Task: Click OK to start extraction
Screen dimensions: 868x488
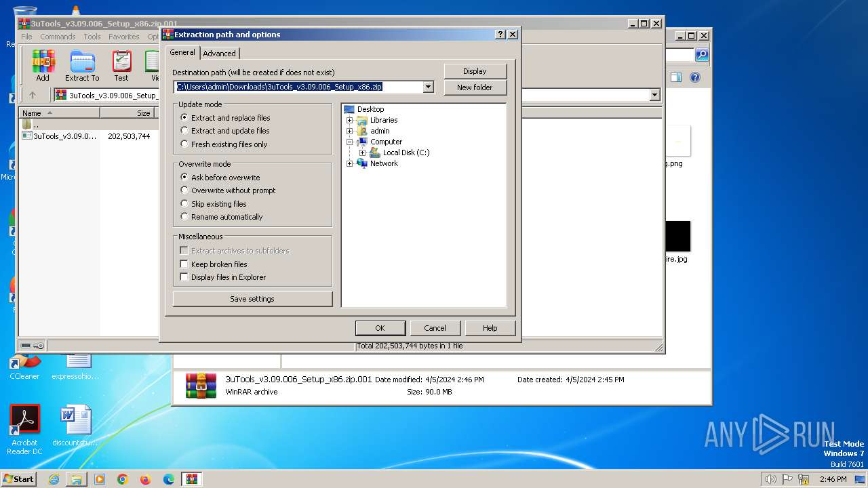Action: pos(380,328)
